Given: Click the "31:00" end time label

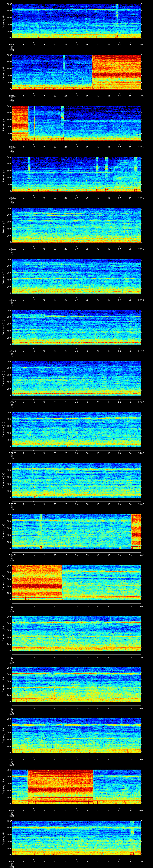Looking at the screenshot, I should coord(141,861).
